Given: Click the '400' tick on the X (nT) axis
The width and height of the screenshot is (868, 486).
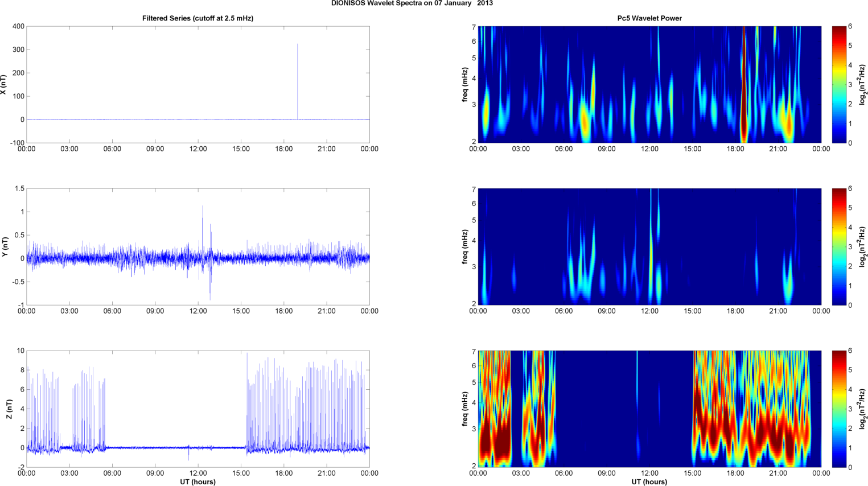Looking at the screenshot, I should (x=18, y=26).
